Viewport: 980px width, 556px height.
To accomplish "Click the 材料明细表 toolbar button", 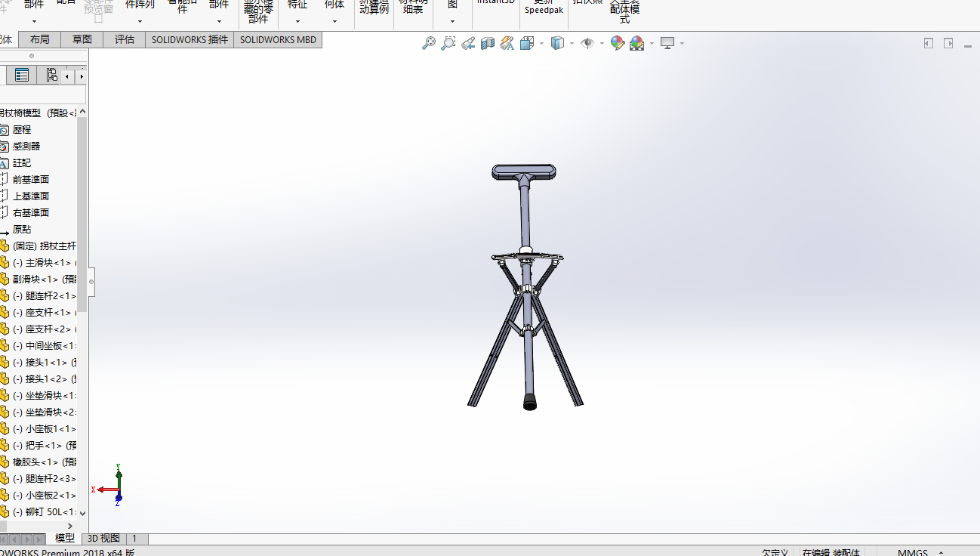I will (x=413, y=8).
